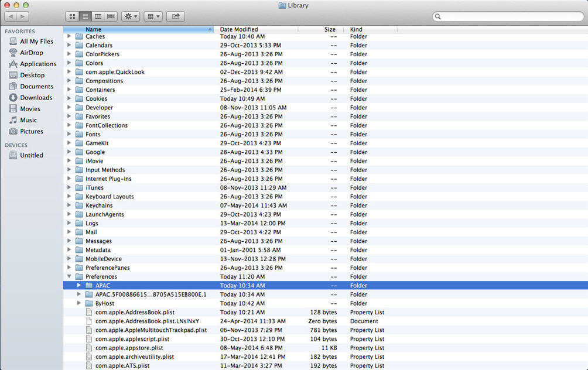Collapse the Preferences folder

click(69, 277)
